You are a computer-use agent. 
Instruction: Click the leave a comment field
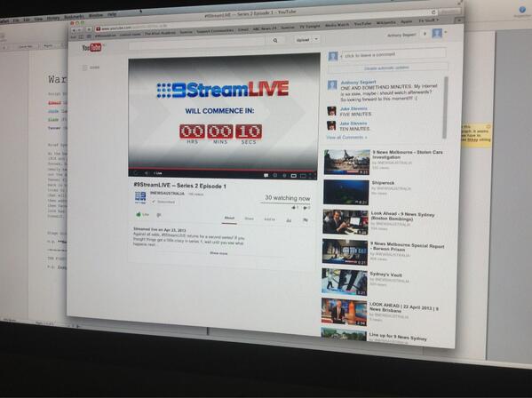coord(393,54)
